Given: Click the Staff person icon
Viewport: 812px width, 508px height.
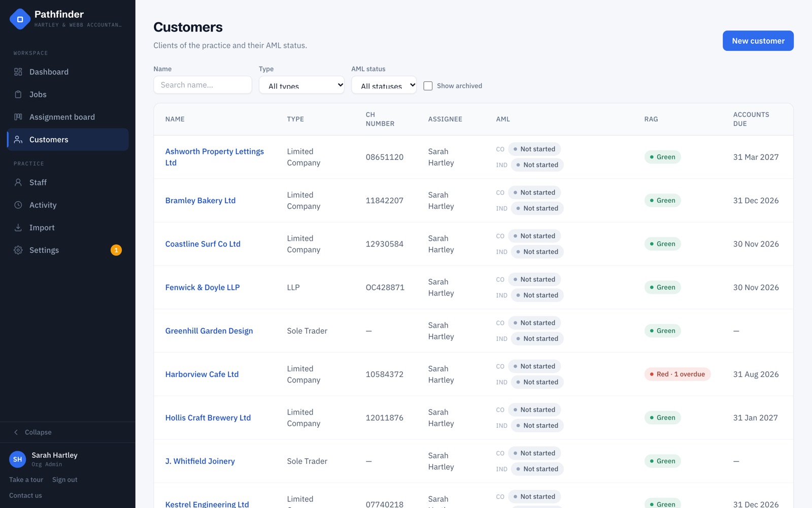Looking at the screenshot, I should tap(18, 182).
